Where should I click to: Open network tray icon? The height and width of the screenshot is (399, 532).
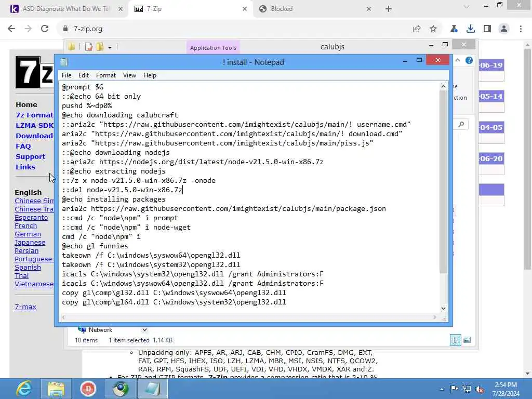click(467, 389)
